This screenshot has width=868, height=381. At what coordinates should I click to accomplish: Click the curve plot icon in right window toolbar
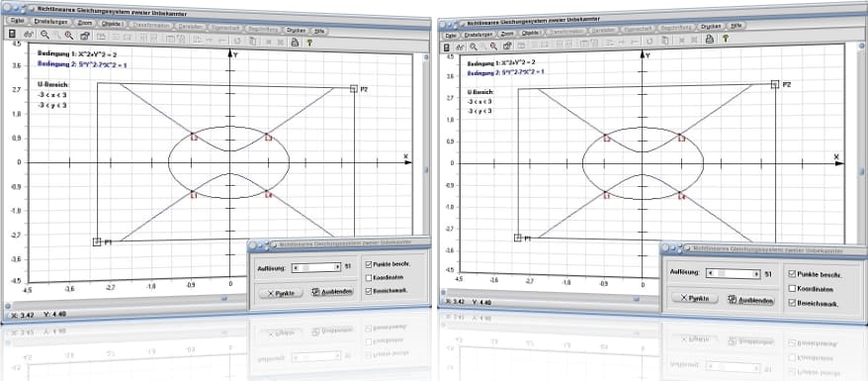(460, 48)
